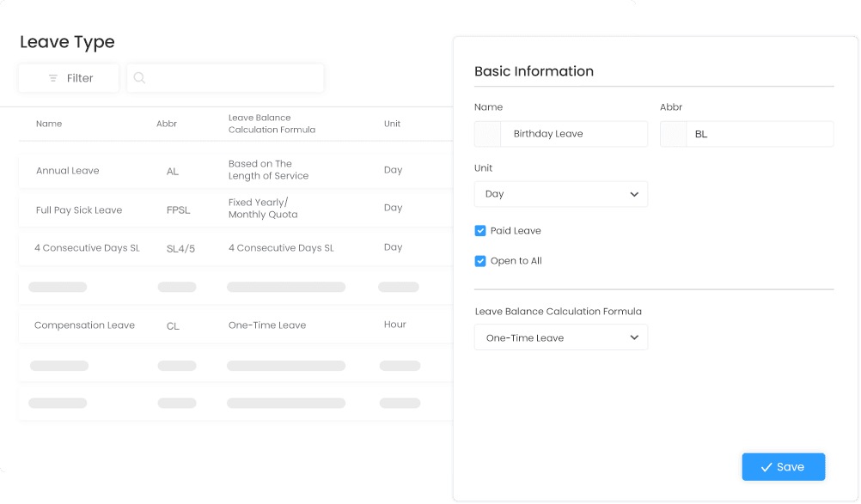
Task: Select the 4 Consecutive Days SL name
Action: (87, 248)
